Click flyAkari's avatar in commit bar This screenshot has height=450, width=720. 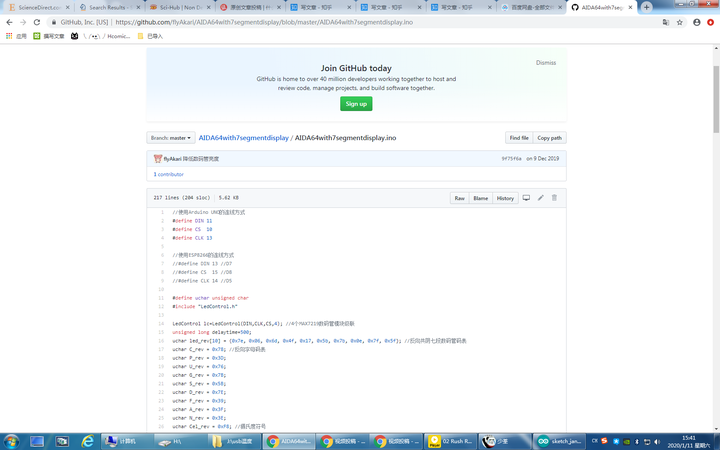point(158,158)
